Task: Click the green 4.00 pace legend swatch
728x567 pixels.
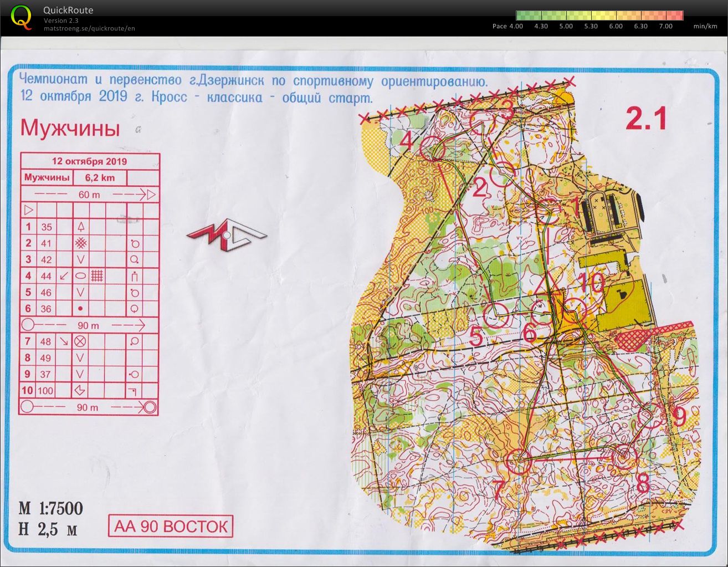Action: point(528,16)
